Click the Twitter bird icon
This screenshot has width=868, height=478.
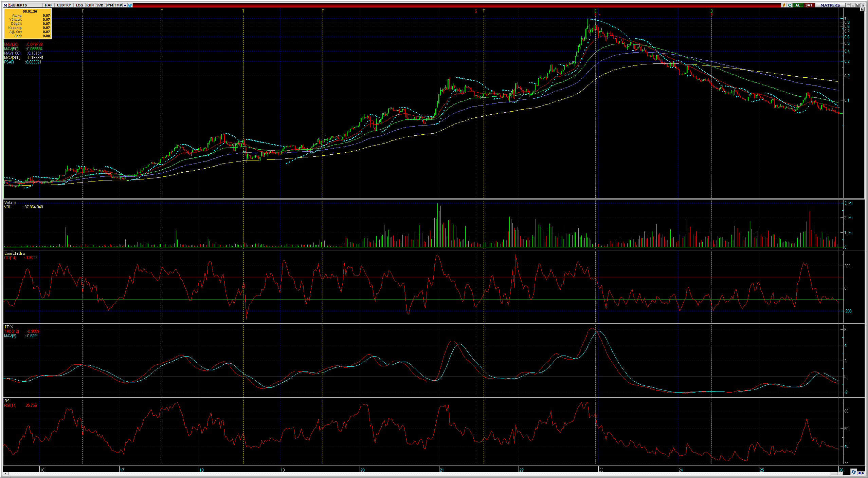(130, 5)
